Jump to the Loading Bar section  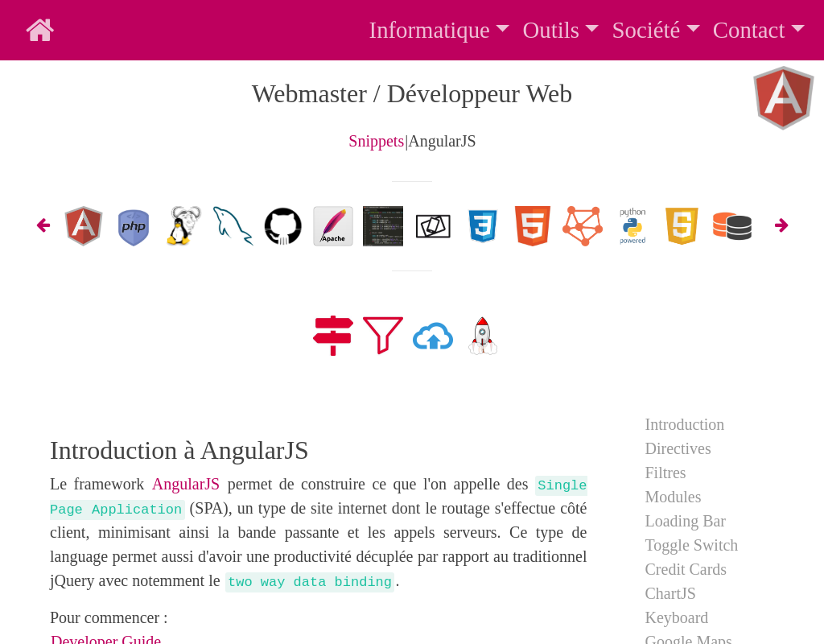point(686,522)
